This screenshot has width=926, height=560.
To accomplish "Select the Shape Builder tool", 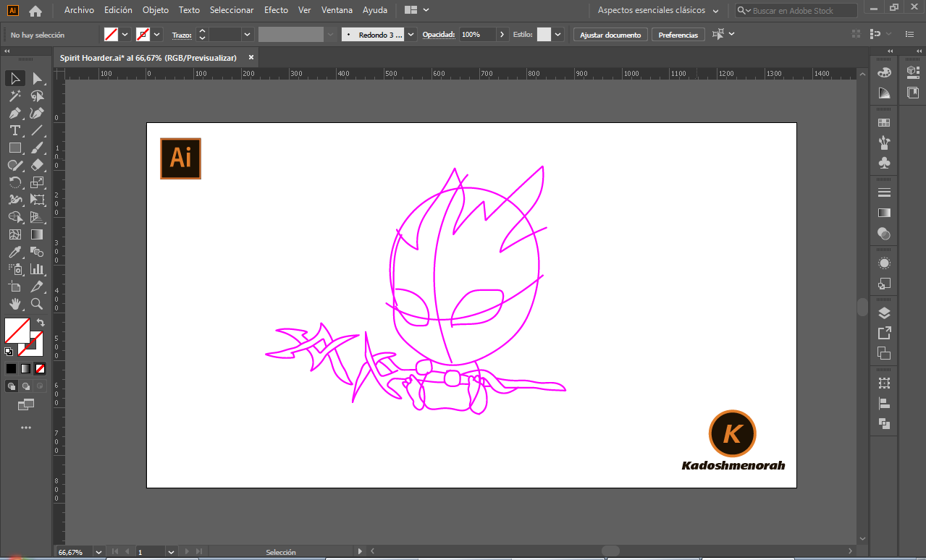I will (x=15, y=217).
